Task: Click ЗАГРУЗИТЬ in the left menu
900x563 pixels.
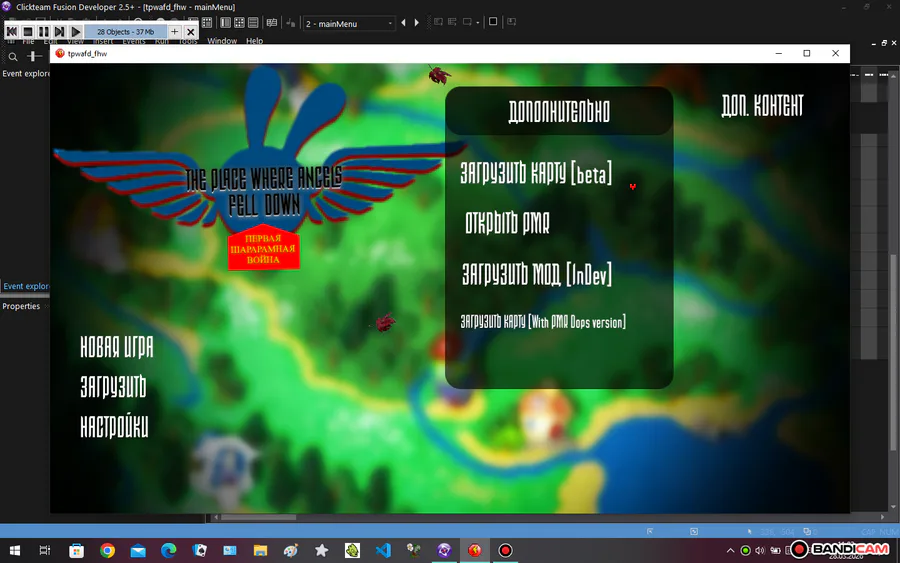Action: point(113,387)
